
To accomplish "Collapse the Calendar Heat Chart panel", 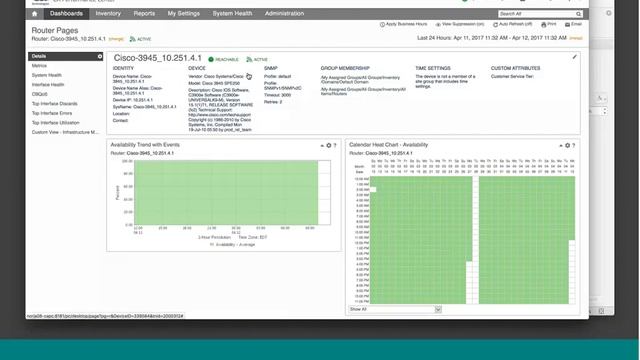I will [561, 145].
